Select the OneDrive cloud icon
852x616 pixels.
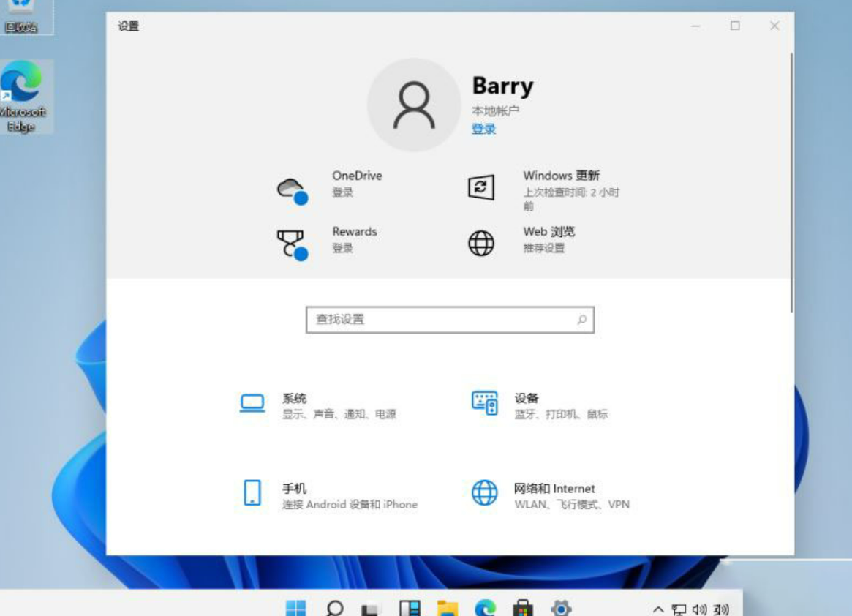tap(291, 187)
